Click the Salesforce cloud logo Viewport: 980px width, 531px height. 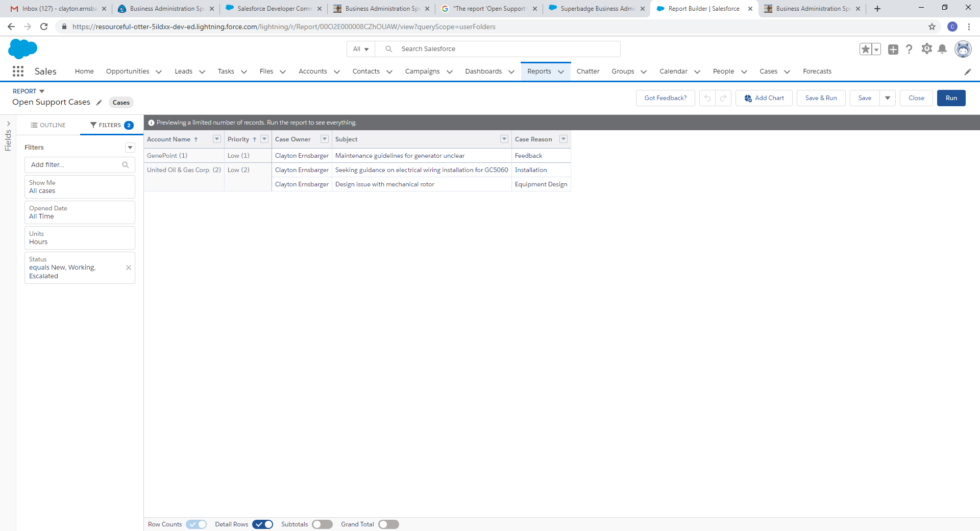(23, 49)
